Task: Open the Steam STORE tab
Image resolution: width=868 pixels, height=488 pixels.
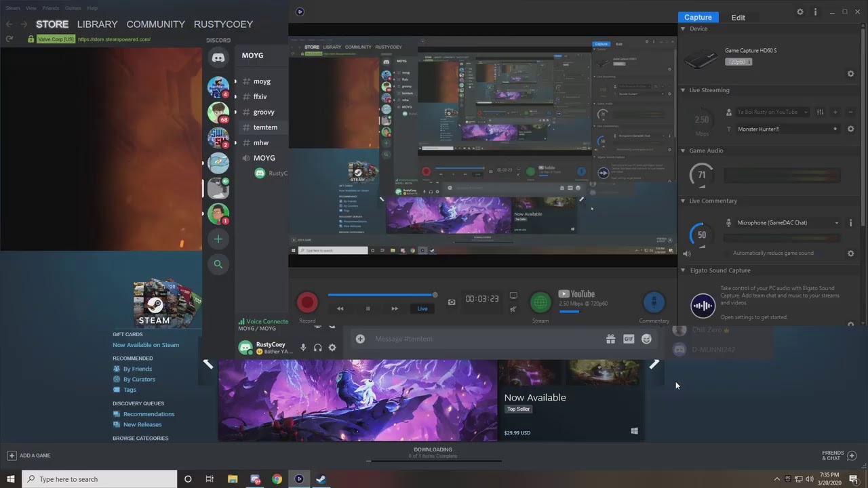Action: [x=52, y=24]
